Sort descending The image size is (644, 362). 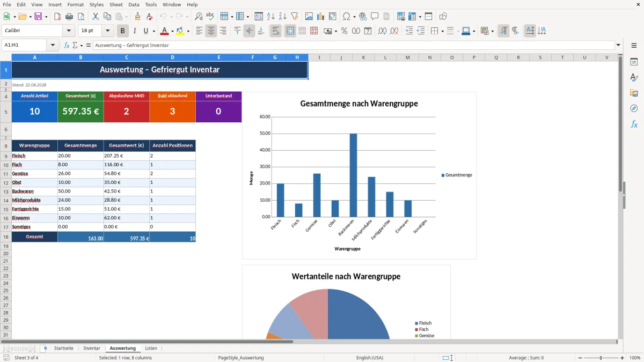tap(283, 17)
